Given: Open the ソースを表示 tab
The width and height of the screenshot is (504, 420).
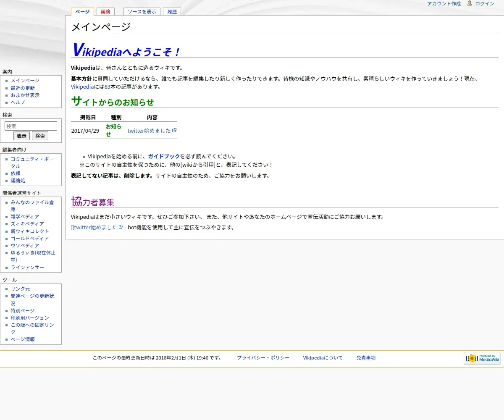Looking at the screenshot, I should point(142,12).
